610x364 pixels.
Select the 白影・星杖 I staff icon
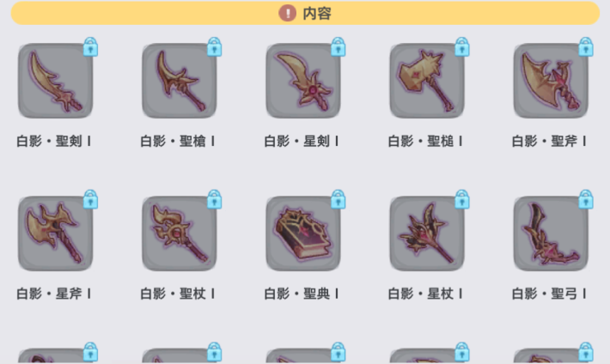(427, 234)
